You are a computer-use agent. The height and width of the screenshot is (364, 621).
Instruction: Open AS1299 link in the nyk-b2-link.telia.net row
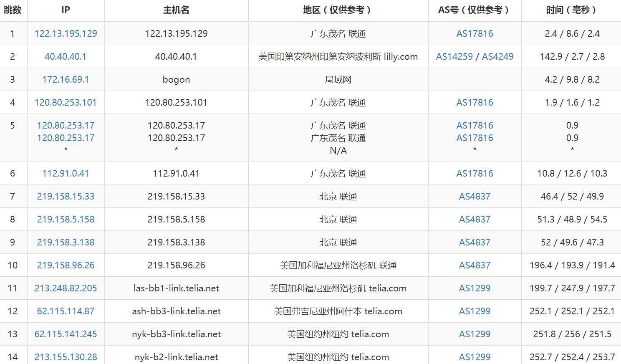pos(475,357)
